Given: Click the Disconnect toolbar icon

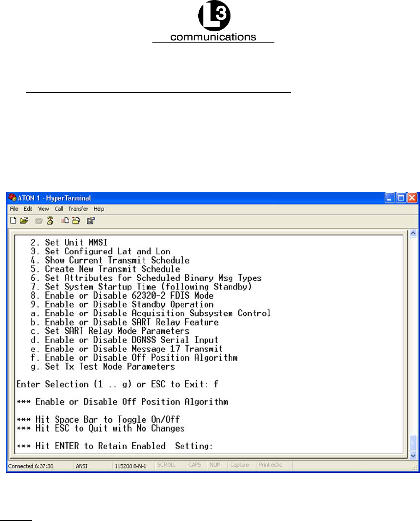Looking at the screenshot, I should coord(50,221).
